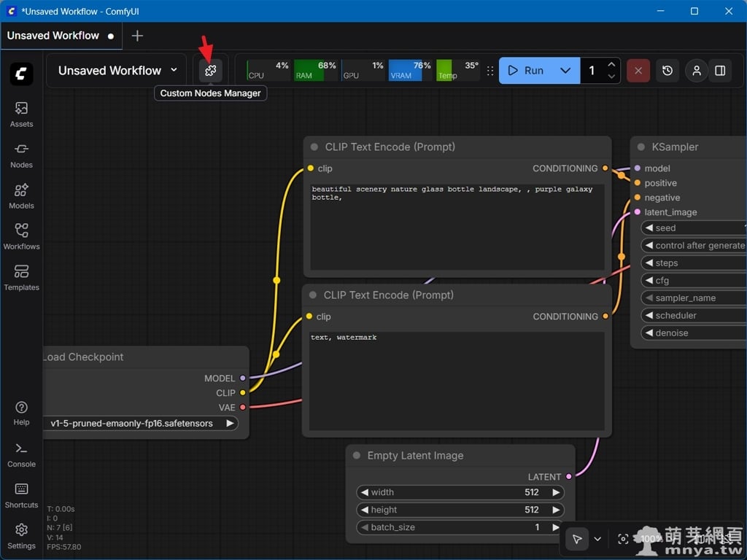Toggle the right side panel layout
The width and height of the screenshot is (747, 560).
(x=720, y=71)
